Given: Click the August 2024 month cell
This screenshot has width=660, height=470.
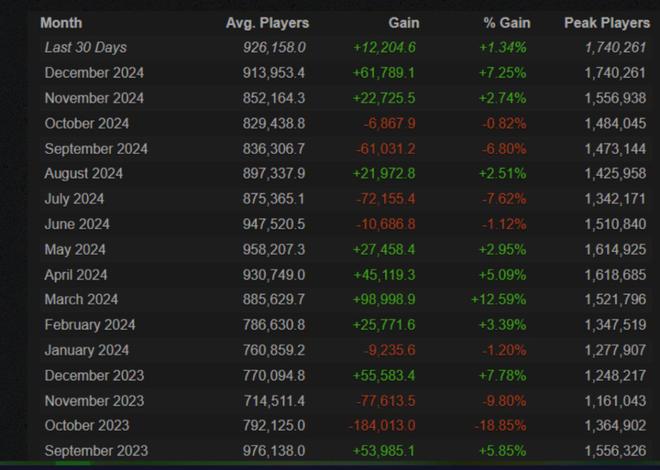Looking at the screenshot, I should coord(85,173).
